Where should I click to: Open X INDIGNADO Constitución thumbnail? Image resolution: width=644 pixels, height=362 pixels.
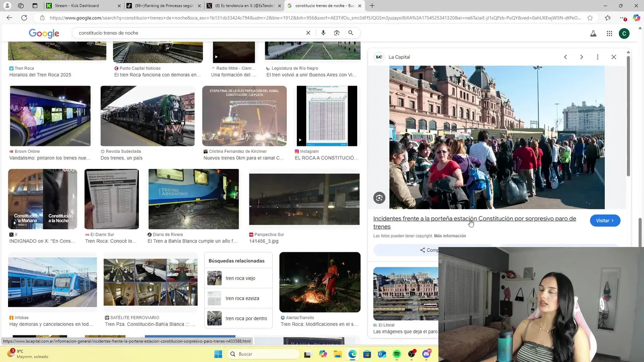coord(43,199)
